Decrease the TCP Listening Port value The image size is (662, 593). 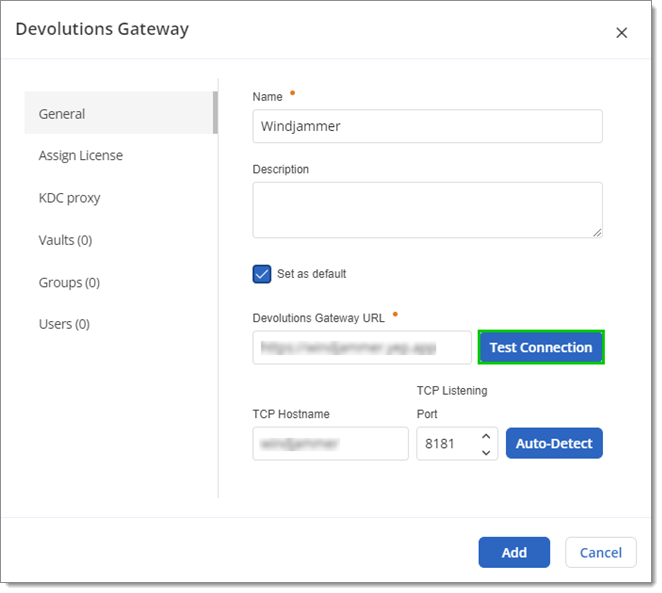(x=486, y=452)
